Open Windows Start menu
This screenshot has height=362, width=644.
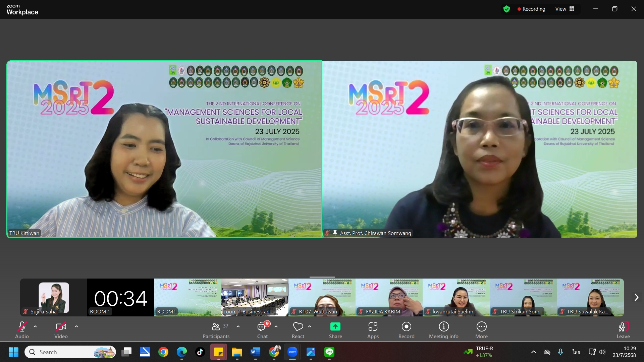pyautogui.click(x=13, y=352)
